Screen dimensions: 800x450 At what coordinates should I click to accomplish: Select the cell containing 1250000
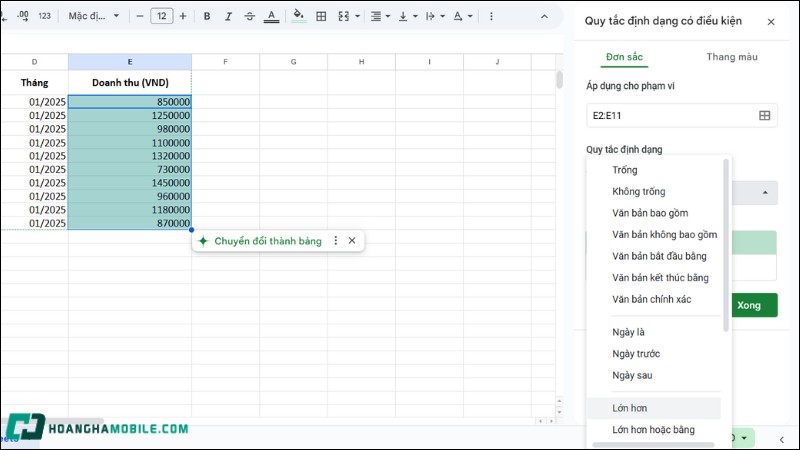tap(130, 115)
